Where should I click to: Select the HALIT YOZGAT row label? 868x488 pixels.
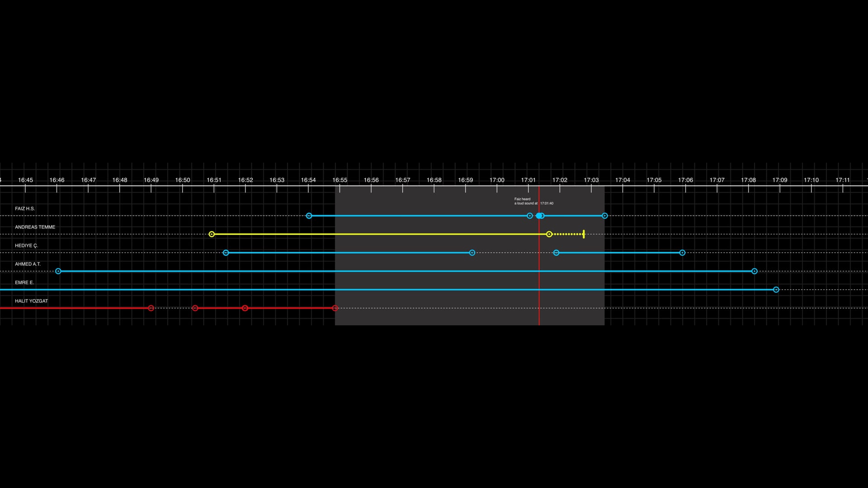tap(32, 301)
